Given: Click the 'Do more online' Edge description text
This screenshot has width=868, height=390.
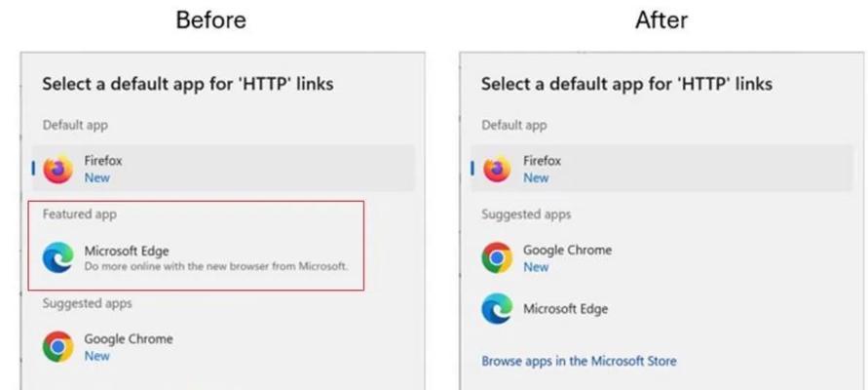Looking at the screenshot, I should click(x=216, y=266).
